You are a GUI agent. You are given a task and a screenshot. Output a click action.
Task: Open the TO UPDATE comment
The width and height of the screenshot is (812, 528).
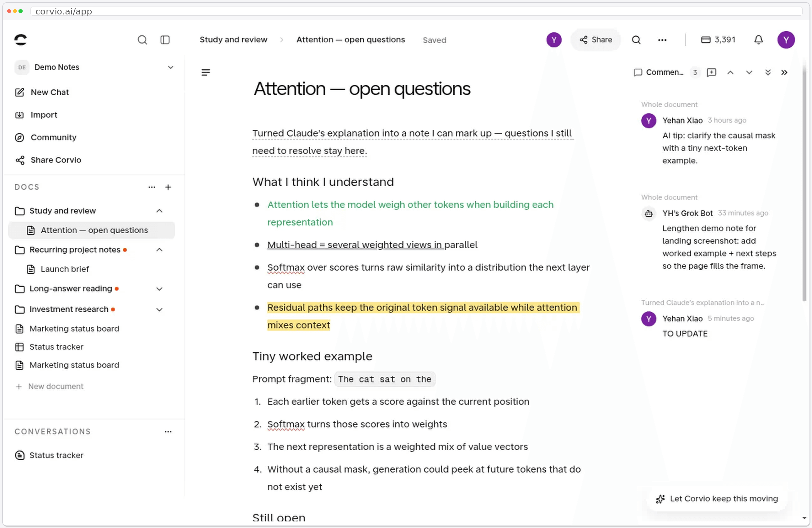click(x=685, y=334)
